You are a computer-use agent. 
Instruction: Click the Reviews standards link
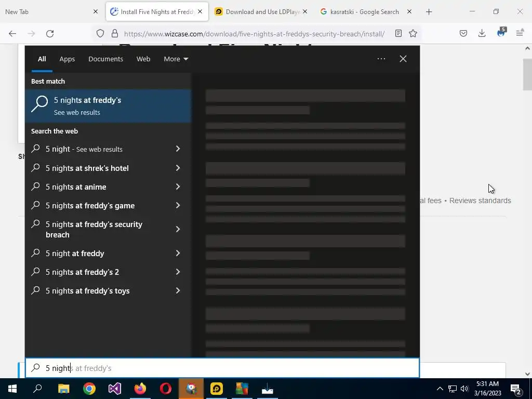click(x=480, y=201)
